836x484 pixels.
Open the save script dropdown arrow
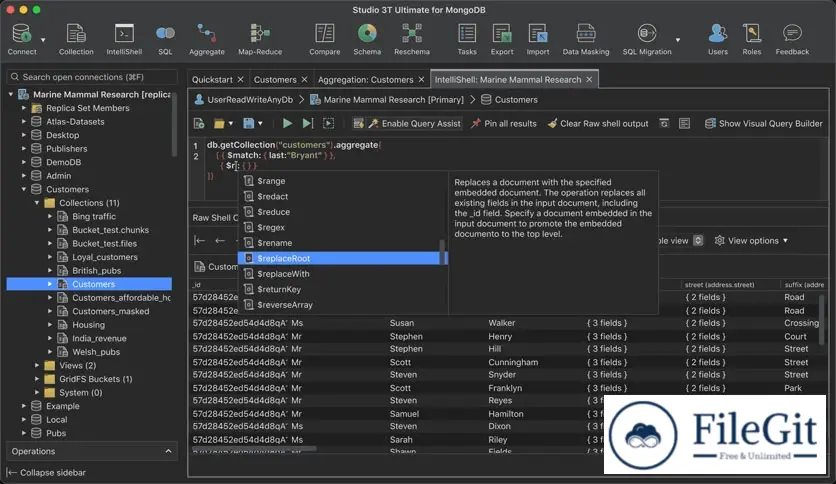pyautogui.click(x=260, y=124)
